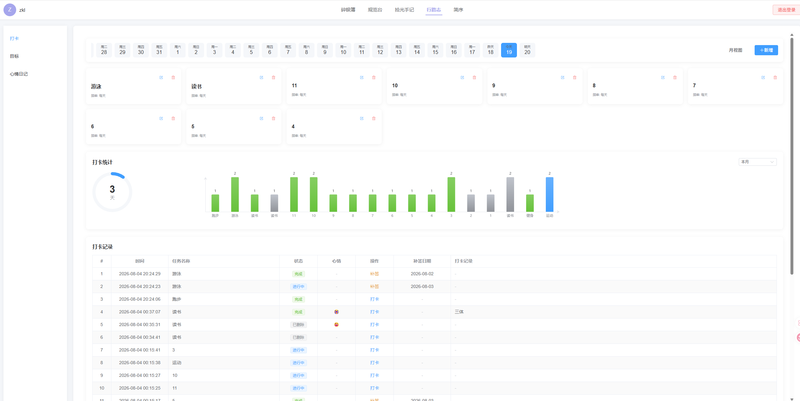This screenshot has height=401, width=800.
Task: Delete the task card named 8
Action: [x=675, y=78]
